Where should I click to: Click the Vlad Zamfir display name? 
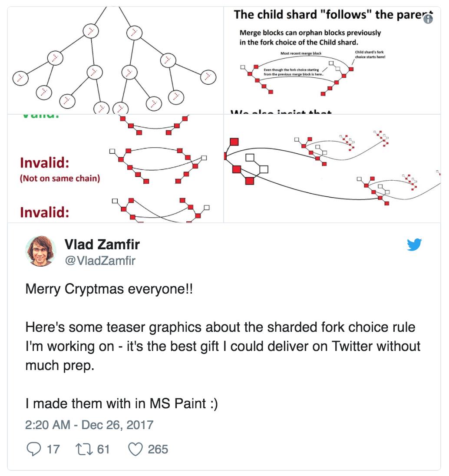(102, 245)
